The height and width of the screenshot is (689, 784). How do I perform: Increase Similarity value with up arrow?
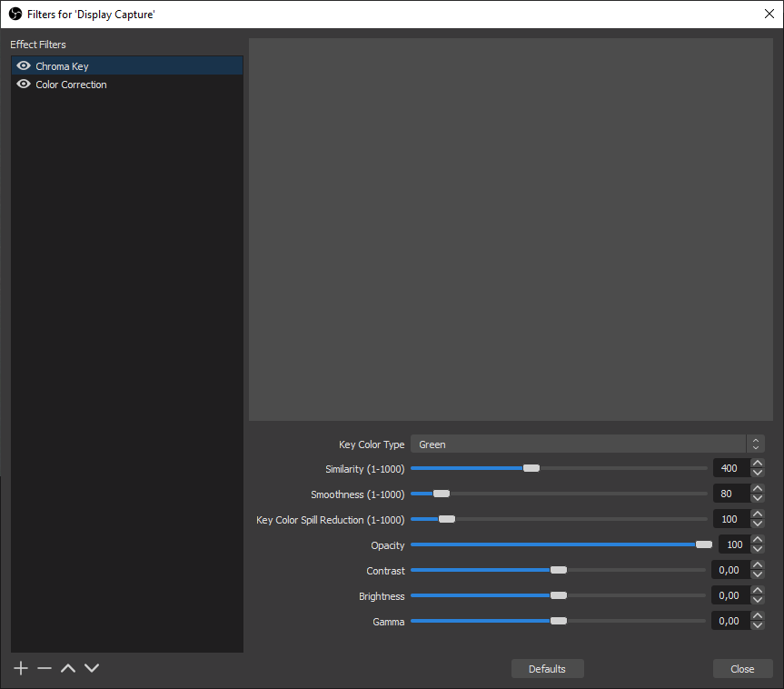coord(758,464)
